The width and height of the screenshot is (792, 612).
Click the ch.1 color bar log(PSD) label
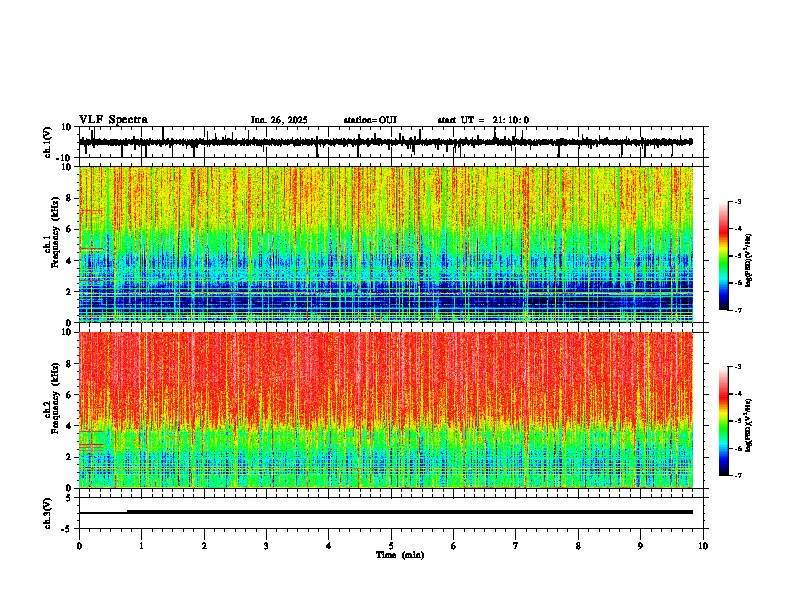pyautogui.click(x=748, y=261)
